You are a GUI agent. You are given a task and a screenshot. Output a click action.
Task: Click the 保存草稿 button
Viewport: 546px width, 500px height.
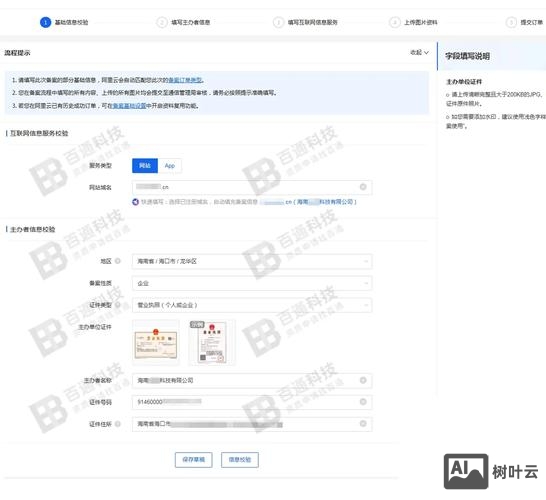194,460
